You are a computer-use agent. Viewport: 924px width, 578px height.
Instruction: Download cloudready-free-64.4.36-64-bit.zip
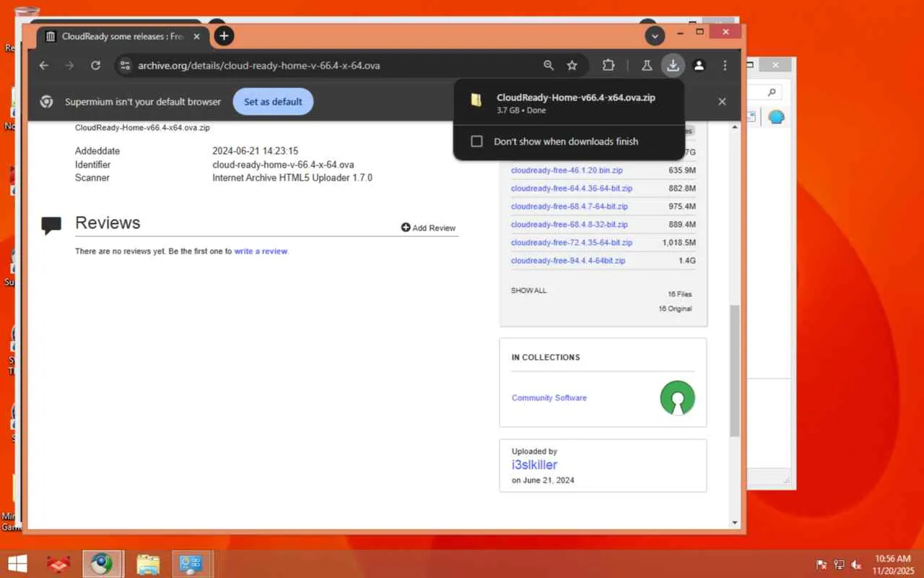pyautogui.click(x=572, y=189)
